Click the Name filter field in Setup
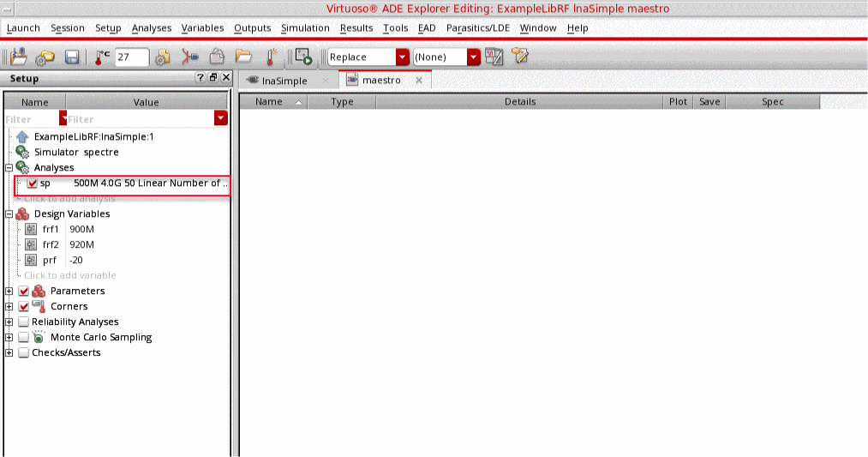868x457 pixels. pyautogui.click(x=32, y=119)
